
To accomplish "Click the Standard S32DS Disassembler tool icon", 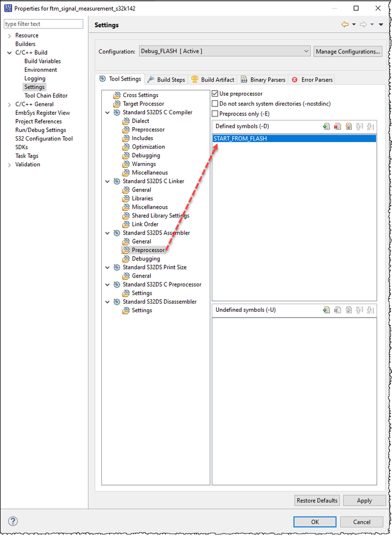I will pyautogui.click(x=117, y=302).
